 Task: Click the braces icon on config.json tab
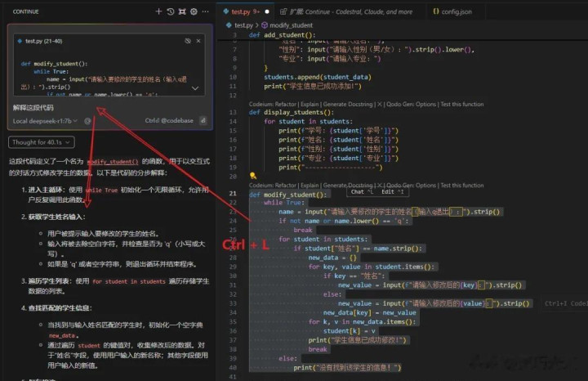pyautogui.click(x=436, y=11)
